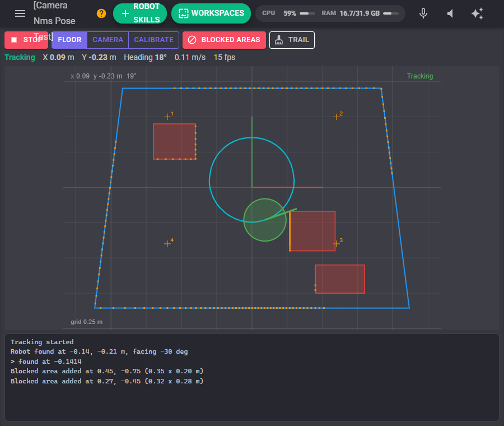Stop tracking with the red Stop button
The width and height of the screenshot is (504, 426).
(26, 40)
